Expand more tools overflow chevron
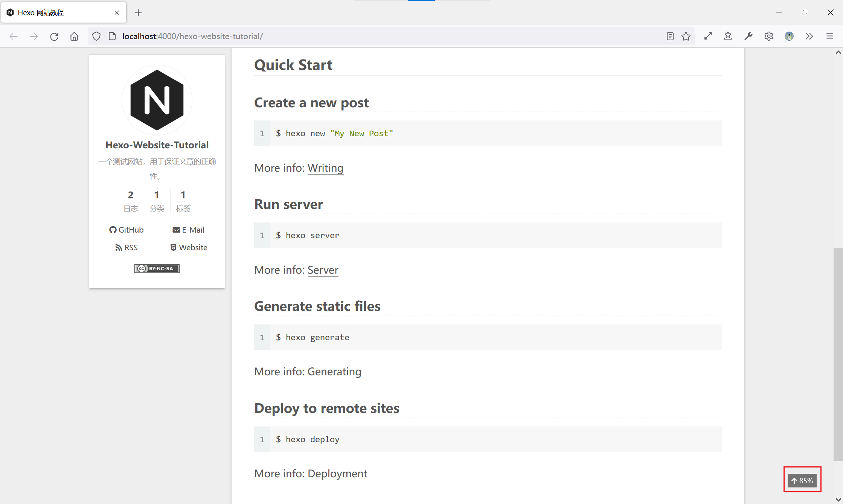The image size is (843, 504). click(809, 36)
